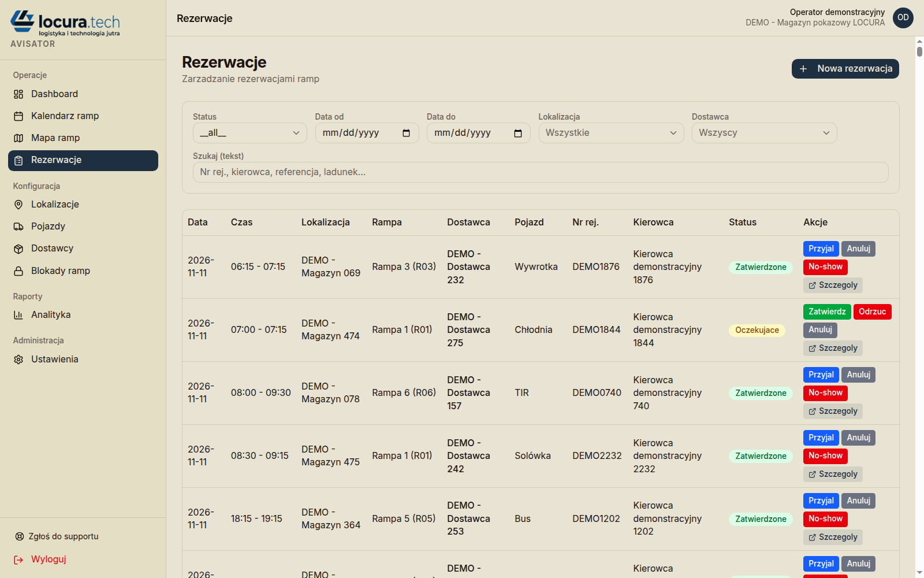Expand the Dostawca Wszyscy dropdown

coord(764,133)
